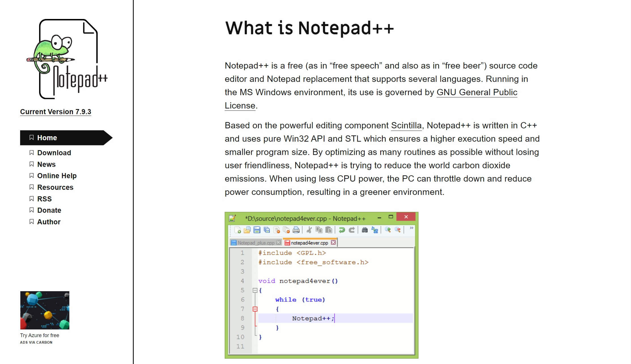Screen dimensions: 631x364
Task: Click the News bookmark icon in sidebar
Action: point(32,164)
